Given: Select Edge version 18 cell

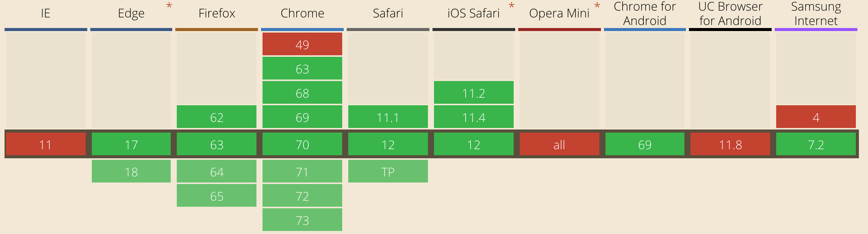Looking at the screenshot, I should pyautogui.click(x=131, y=172).
